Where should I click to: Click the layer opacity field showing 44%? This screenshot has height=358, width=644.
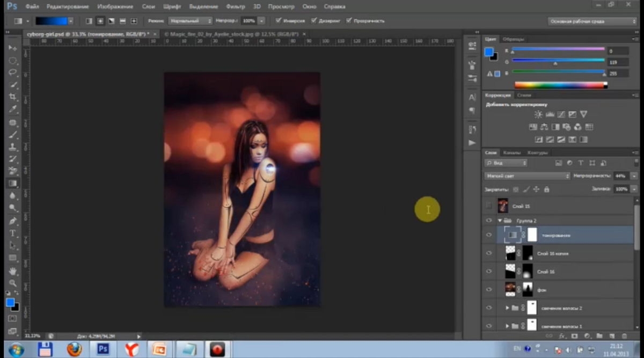click(621, 176)
